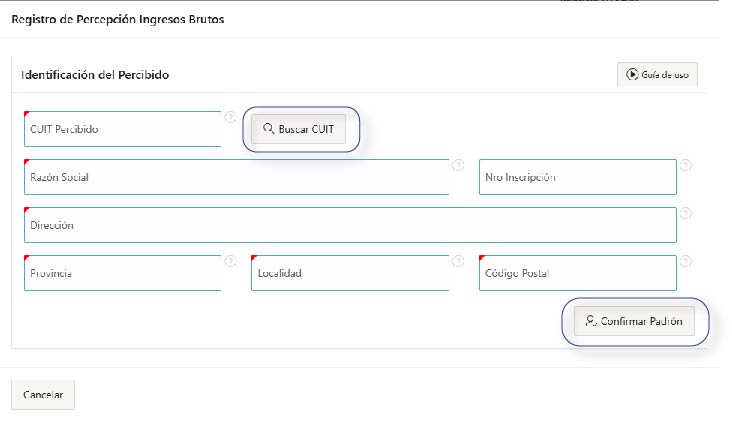The width and height of the screenshot is (732, 421).
Task: Click the Código Postal help icon
Action: point(686,261)
